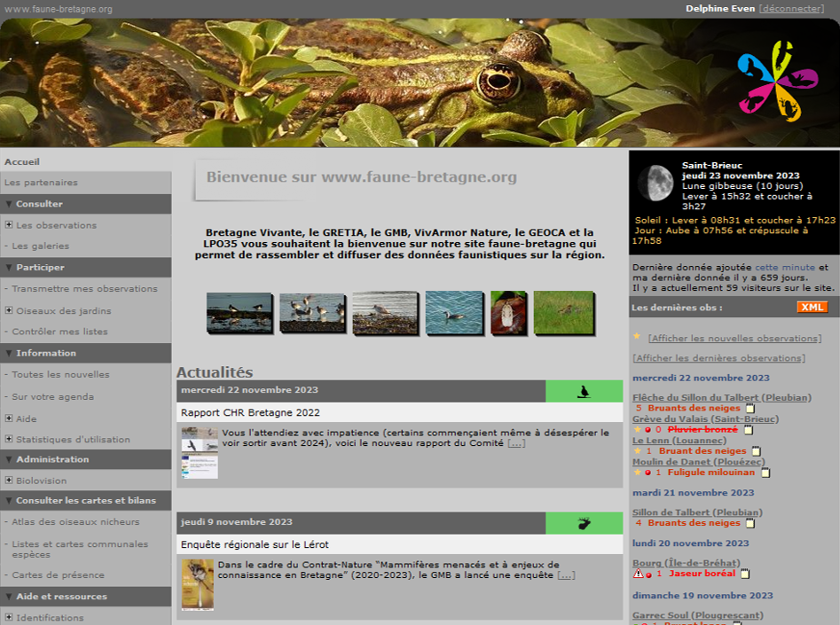The height and width of the screenshot is (625, 840).
Task: Click the Fuligule milouinan species name
Action: [x=710, y=473]
